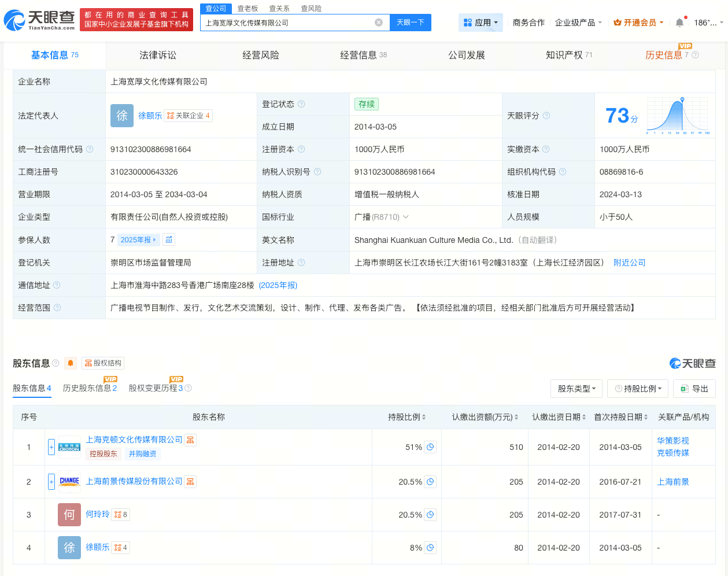Open chart icon beside 2025年报

[x=169, y=239]
